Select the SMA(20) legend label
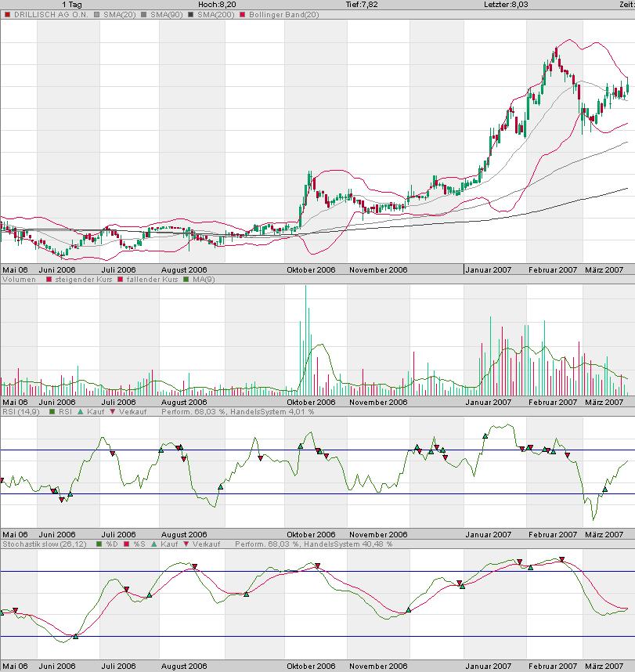635x672 pixels. [x=120, y=15]
